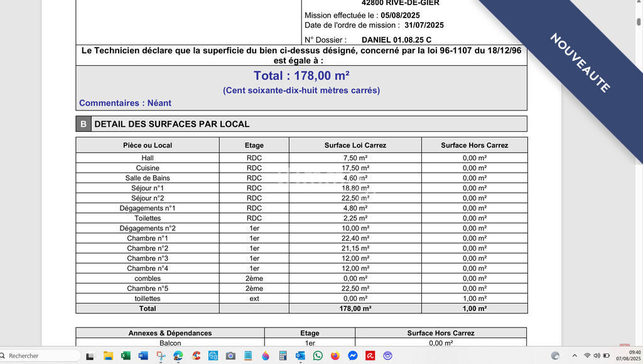Viewport: 643px width, 364px height.
Task: Click the "18,80 m²" surface value
Action: tap(355, 188)
